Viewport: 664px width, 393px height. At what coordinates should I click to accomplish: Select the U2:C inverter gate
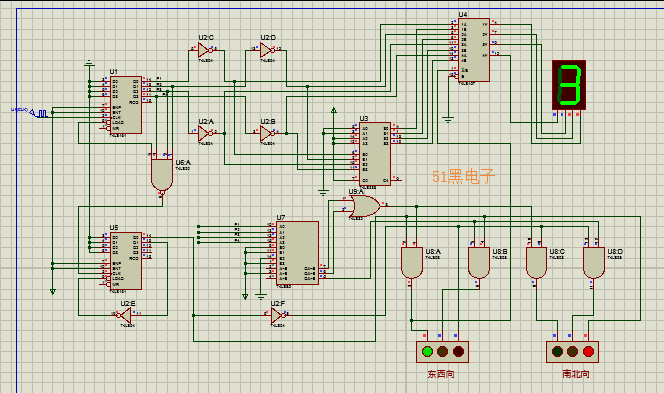[205, 50]
